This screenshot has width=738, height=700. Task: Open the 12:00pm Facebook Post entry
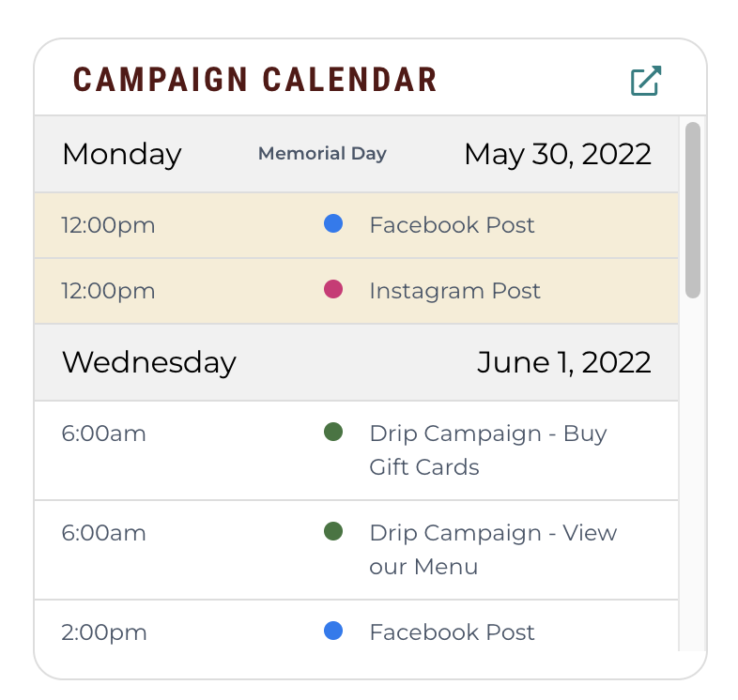(356, 225)
